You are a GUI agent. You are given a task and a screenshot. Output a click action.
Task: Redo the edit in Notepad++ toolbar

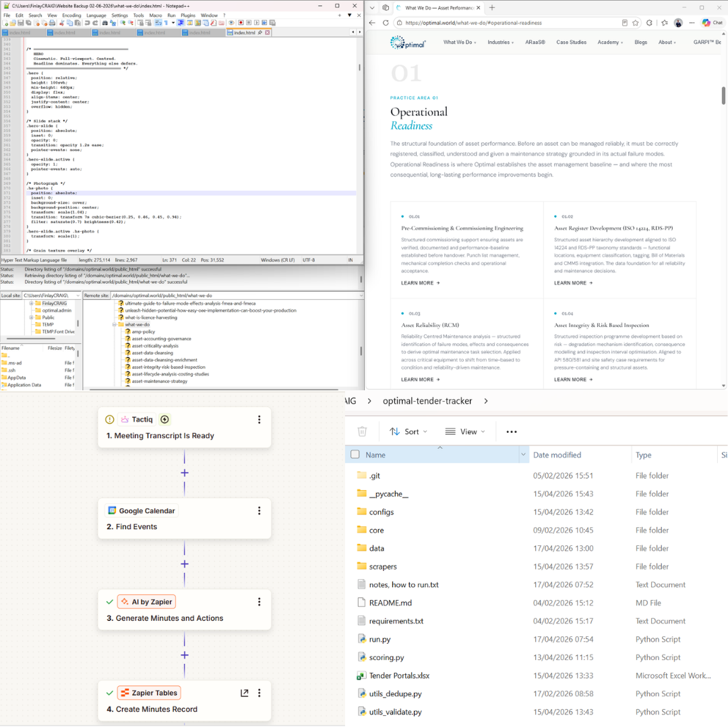[95, 23]
